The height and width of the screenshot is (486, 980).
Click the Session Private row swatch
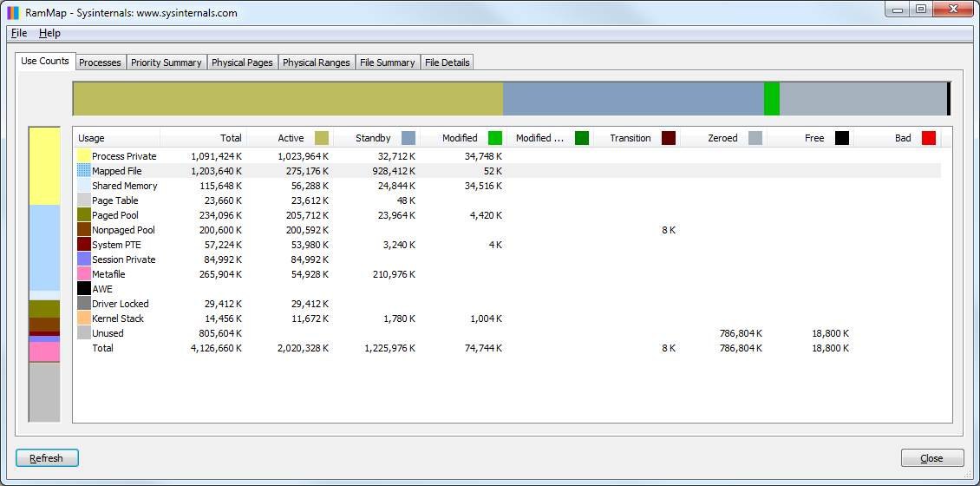[x=84, y=259]
